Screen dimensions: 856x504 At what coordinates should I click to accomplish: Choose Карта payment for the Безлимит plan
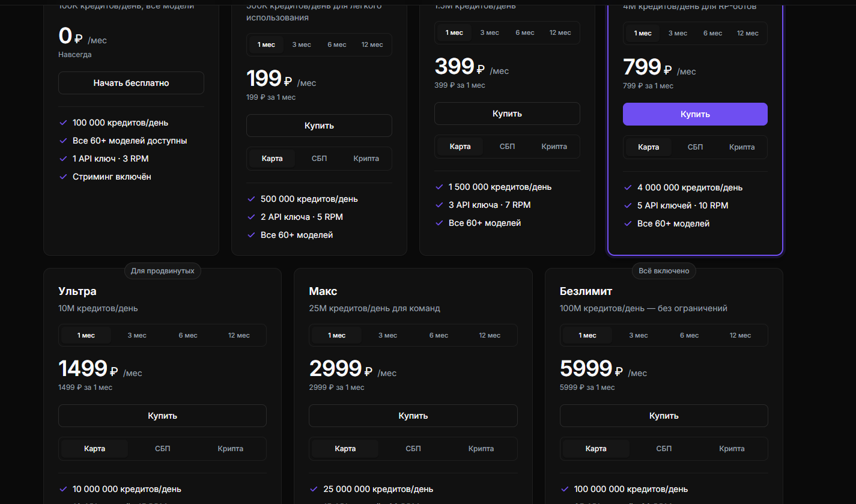596,449
